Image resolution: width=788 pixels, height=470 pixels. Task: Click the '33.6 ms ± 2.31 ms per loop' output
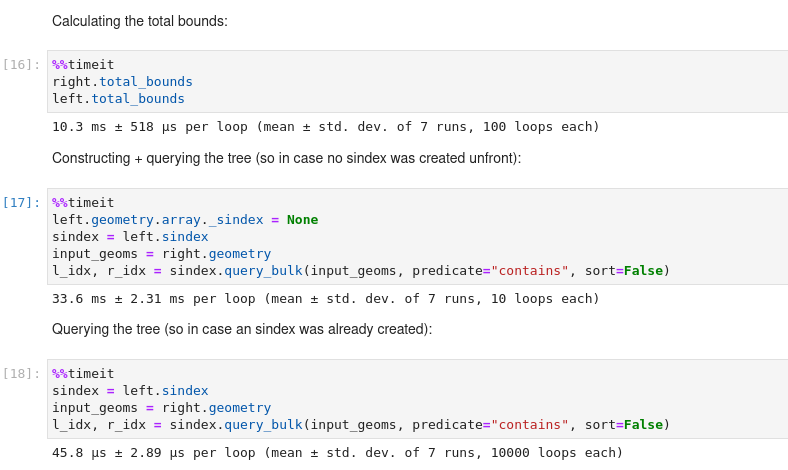pyautogui.click(x=326, y=299)
